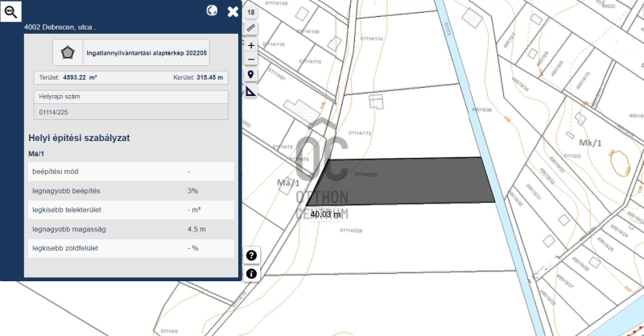Click the Helyrajzi szám value 01114/225
Viewport: 644px width, 336px height.
point(54,112)
